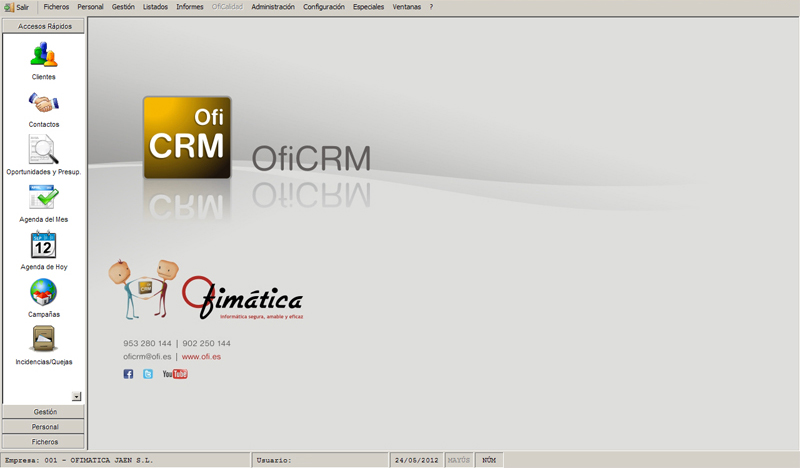Open the Campañas globe icon

coord(43,292)
